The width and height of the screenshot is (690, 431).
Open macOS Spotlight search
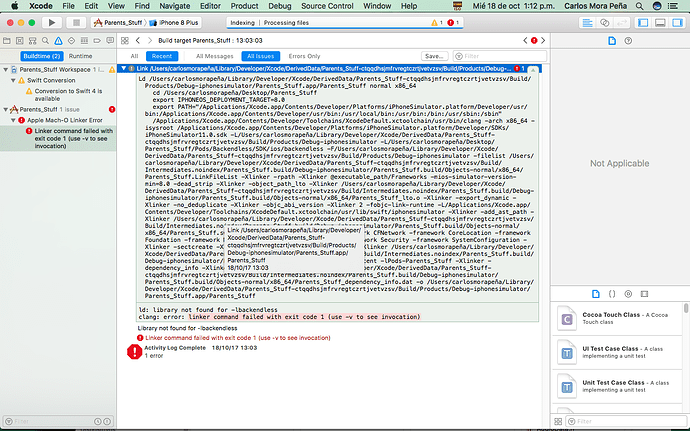639,6
